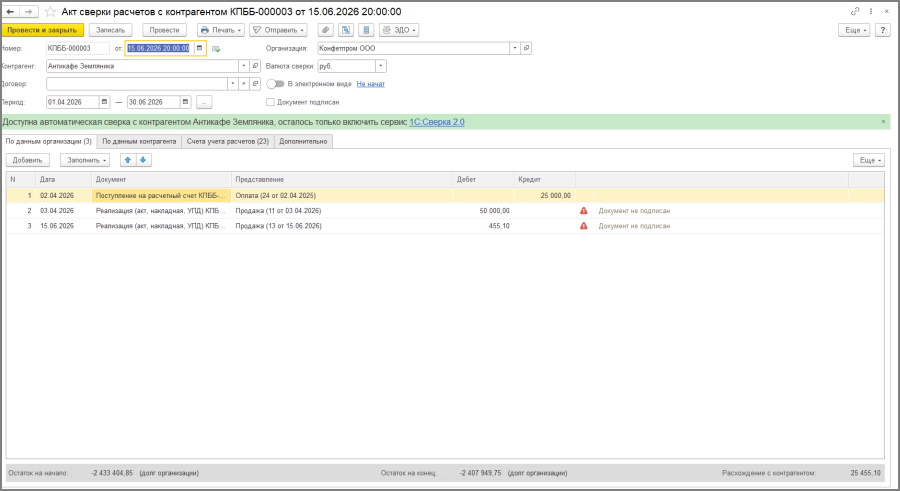The width and height of the screenshot is (900, 491).
Task: Clear the Договор field with the x
Action: 244,84
